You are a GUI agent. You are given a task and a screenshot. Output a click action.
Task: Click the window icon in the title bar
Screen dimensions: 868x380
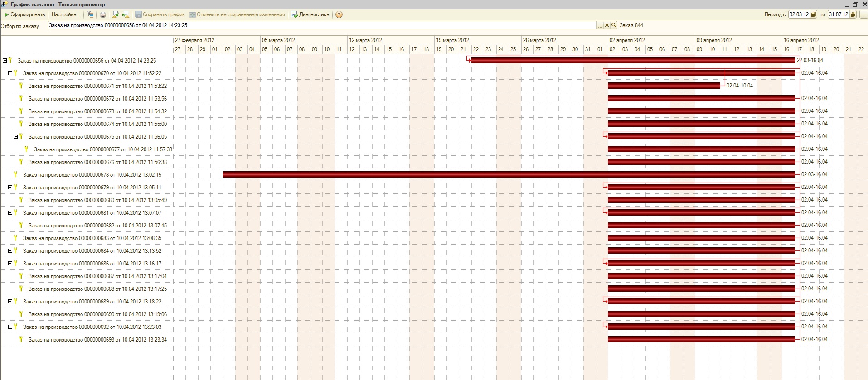tap(5, 4)
